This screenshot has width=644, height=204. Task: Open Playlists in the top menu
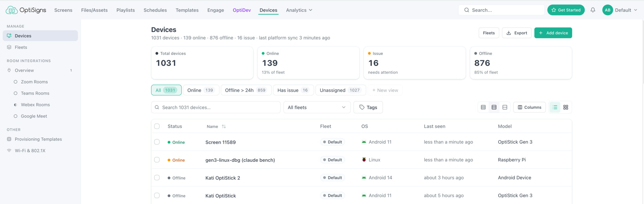coord(125,10)
